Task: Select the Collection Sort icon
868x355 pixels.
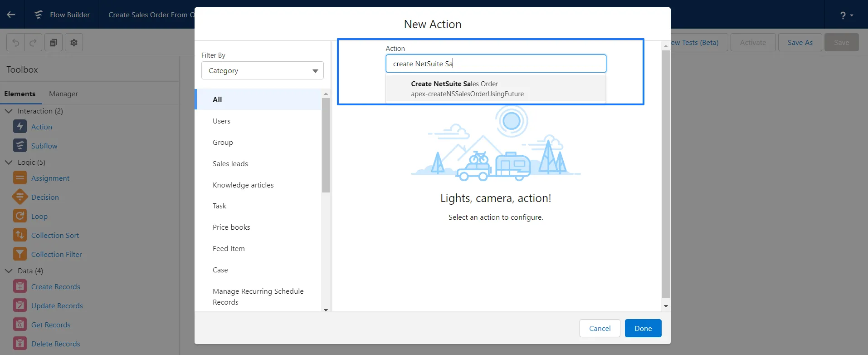Action: pyautogui.click(x=20, y=235)
